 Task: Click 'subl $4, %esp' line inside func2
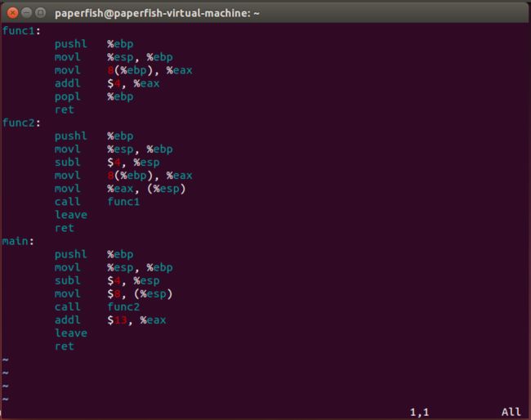tap(107, 163)
